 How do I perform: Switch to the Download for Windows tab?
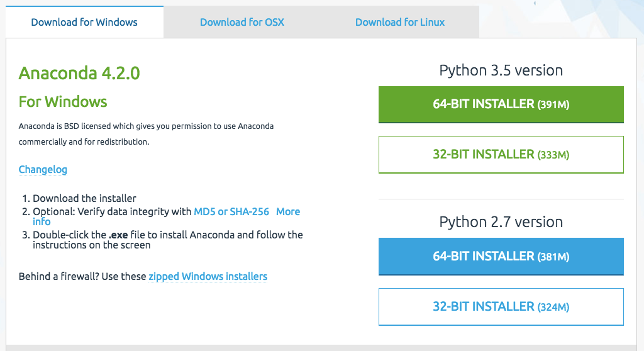pyautogui.click(x=84, y=22)
